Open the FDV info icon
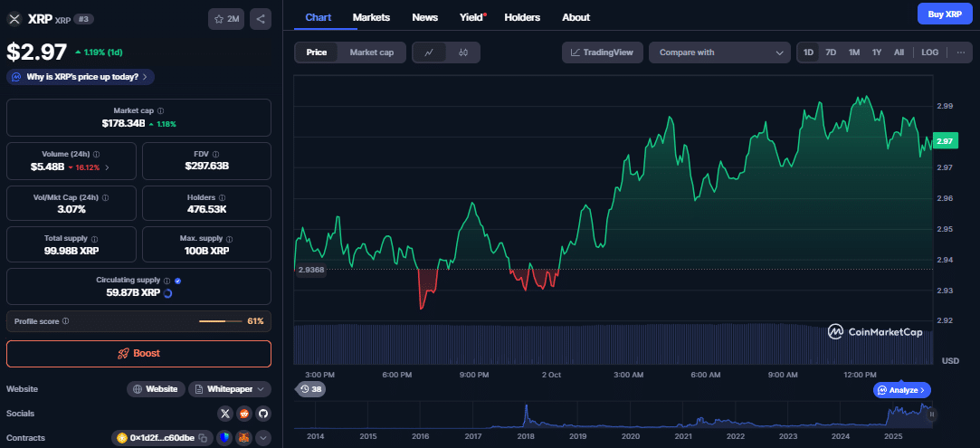The height and width of the screenshot is (448, 980). (215, 154)
